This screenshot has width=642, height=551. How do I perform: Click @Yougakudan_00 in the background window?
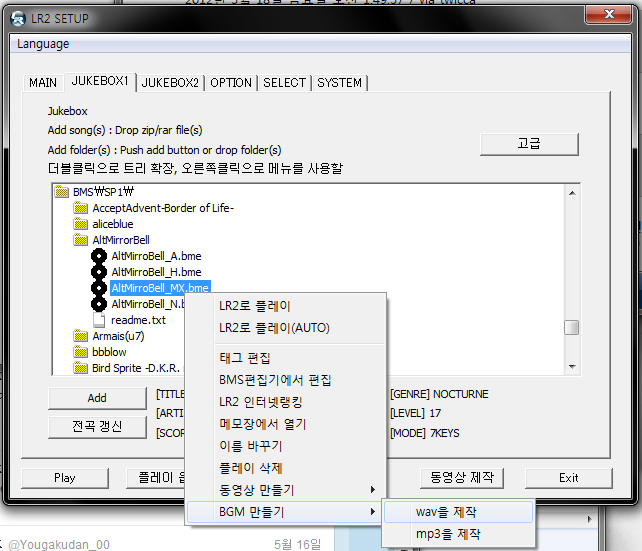(59, 544)
